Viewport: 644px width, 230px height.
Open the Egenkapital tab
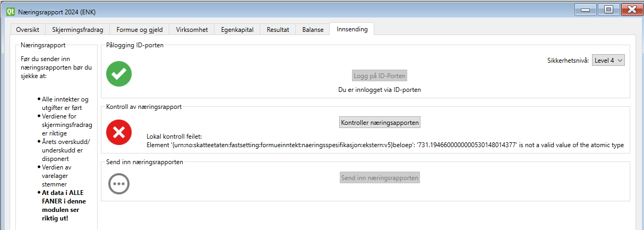[237, 30]
